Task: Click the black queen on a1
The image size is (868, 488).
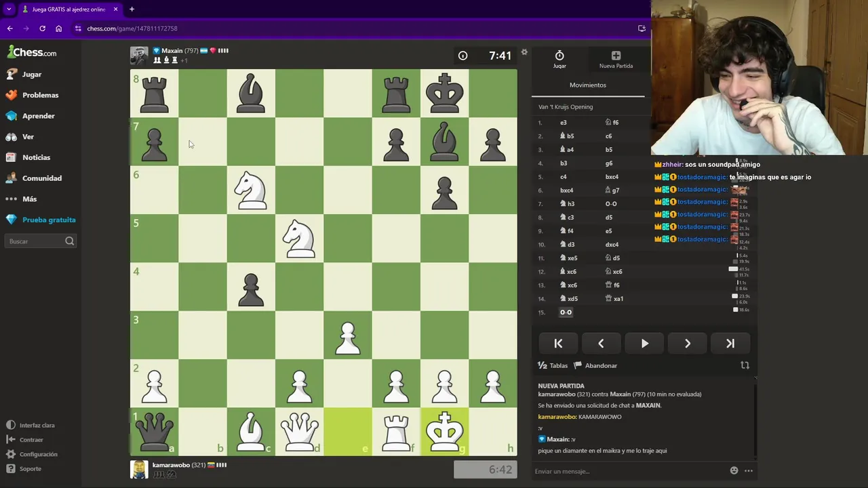Action: (x=154, y=431)
